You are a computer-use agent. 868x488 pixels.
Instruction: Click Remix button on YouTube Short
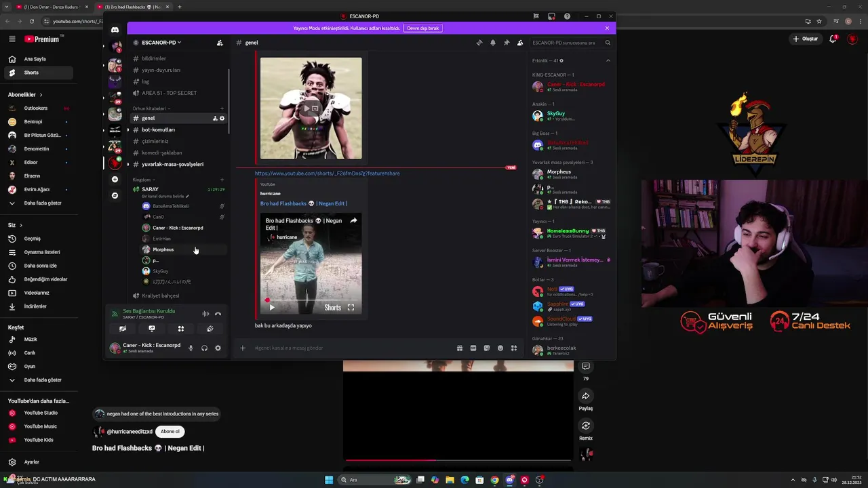point(586,426)
